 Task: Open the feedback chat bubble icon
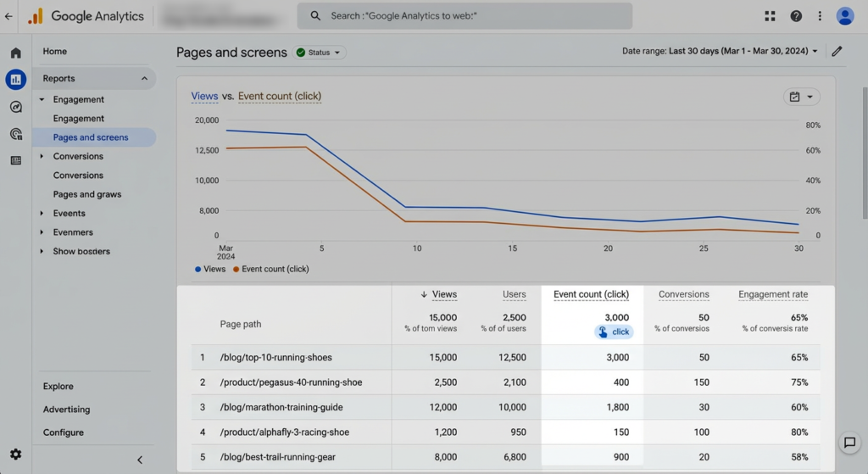click(849, 443)
